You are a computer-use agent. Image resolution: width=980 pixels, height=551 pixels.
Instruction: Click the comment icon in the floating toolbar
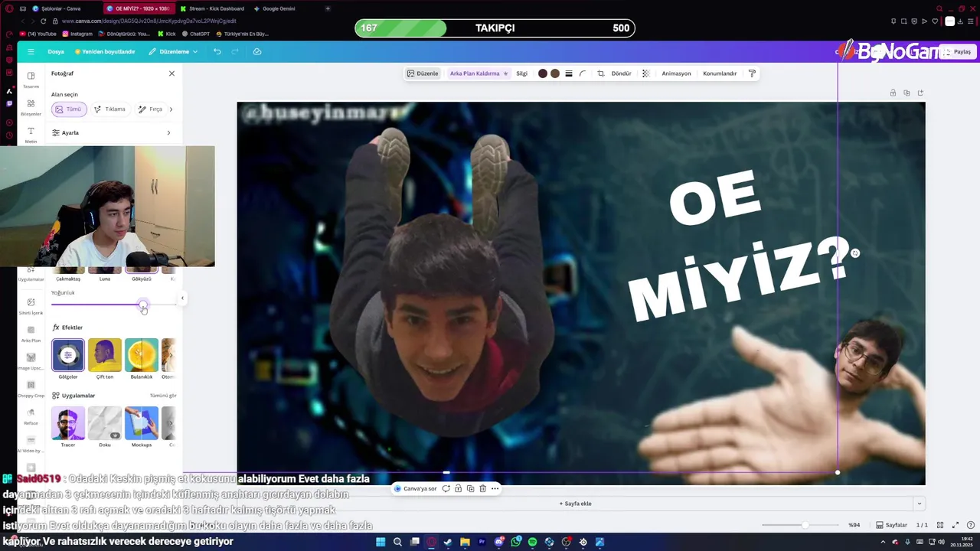[x=446, y=488]
